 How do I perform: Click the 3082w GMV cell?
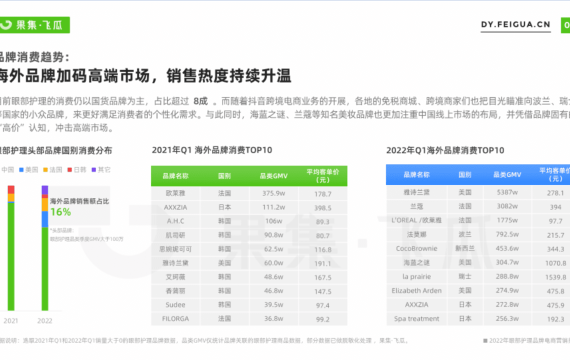pyautogui.click(x=507, y=206)
